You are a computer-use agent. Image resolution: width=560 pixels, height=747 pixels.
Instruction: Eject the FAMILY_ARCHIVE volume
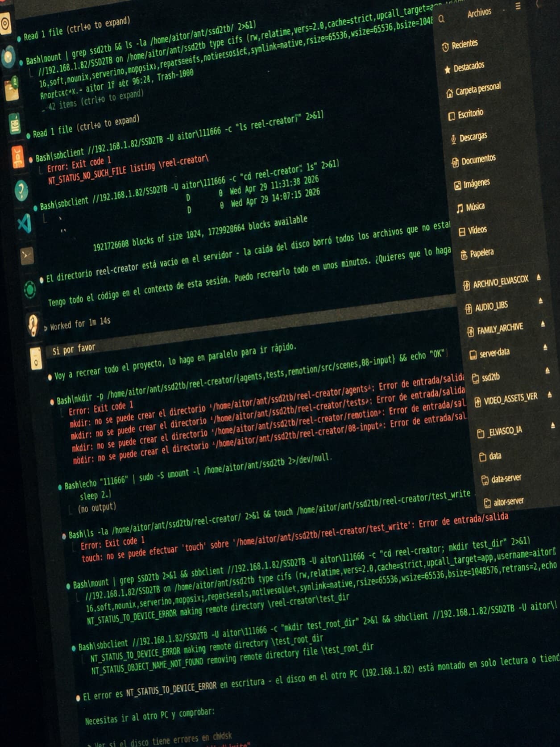543,324
